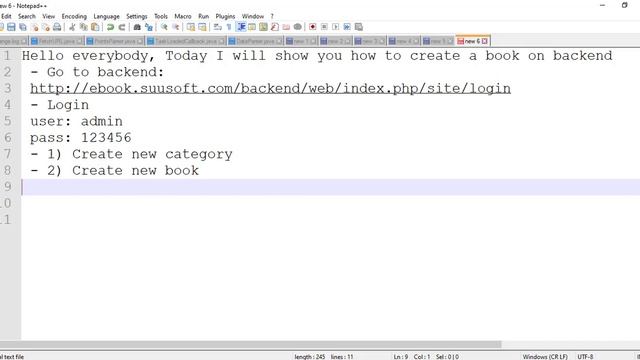Click the Stop Recording macro icon
This screenshot has width=640, height=360.
tap(324, 27)
